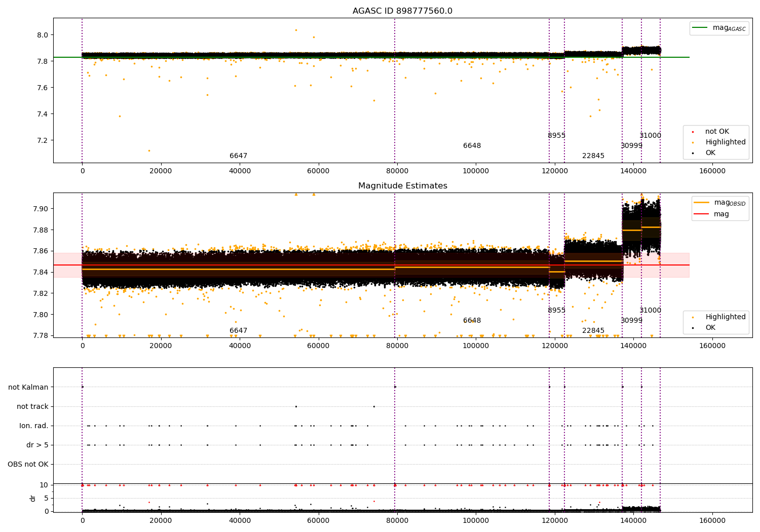Click x-axis tick 60000 under the top plot
Screen dimensions: 760x532
319,171
